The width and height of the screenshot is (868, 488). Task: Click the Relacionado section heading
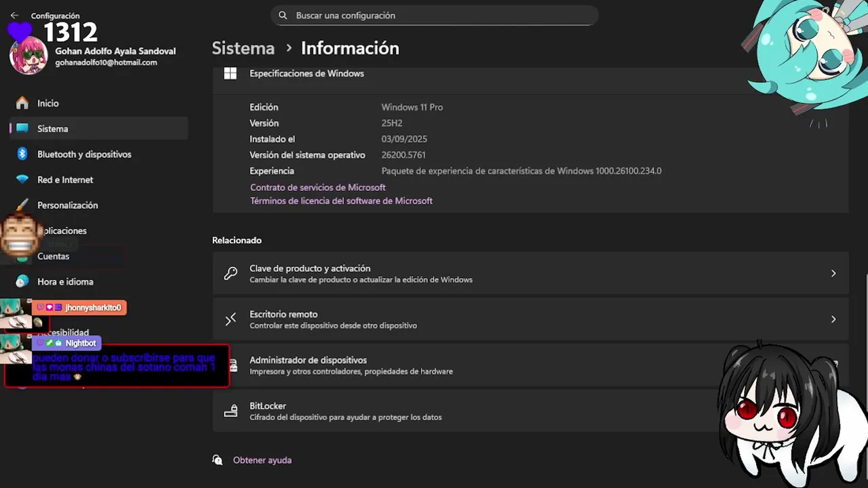click(237, 241)
